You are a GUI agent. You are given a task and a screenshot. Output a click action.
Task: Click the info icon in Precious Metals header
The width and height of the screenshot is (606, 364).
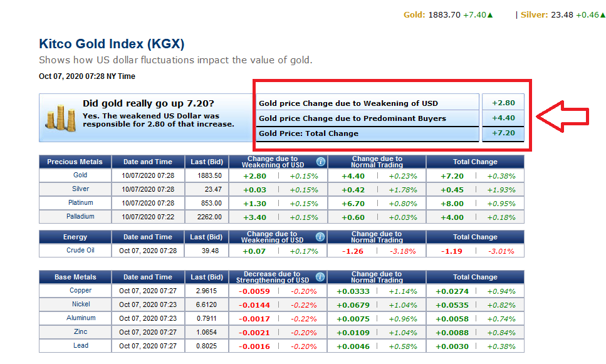click(x=320, y=162)
